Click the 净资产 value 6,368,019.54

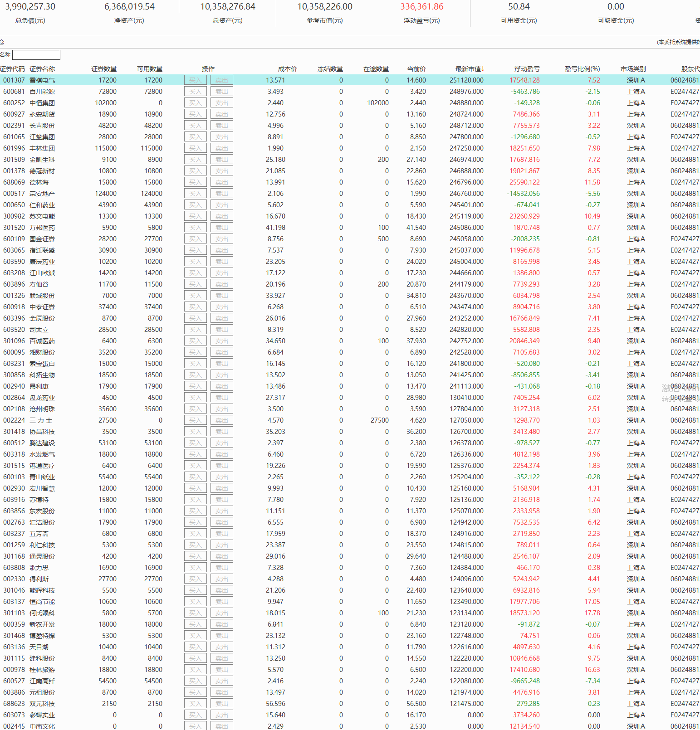pos(129,7)
